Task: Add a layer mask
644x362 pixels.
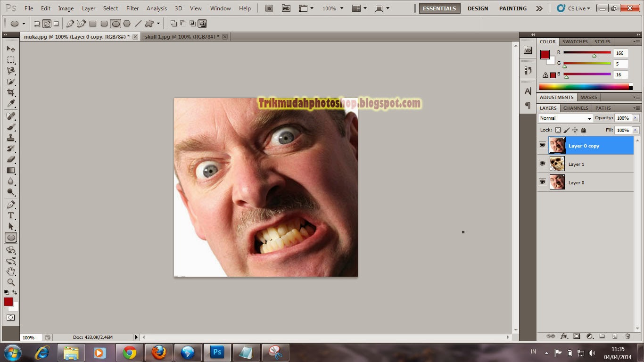Action: pos(577,336)
